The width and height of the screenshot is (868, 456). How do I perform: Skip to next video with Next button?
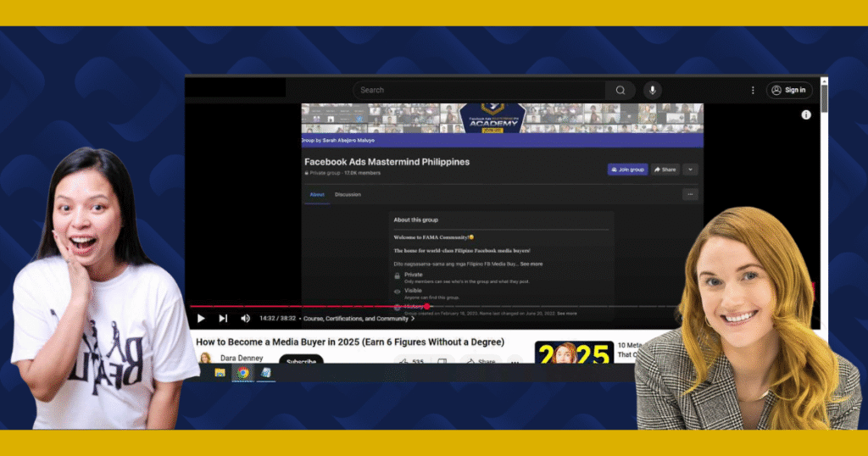point(223,318)
